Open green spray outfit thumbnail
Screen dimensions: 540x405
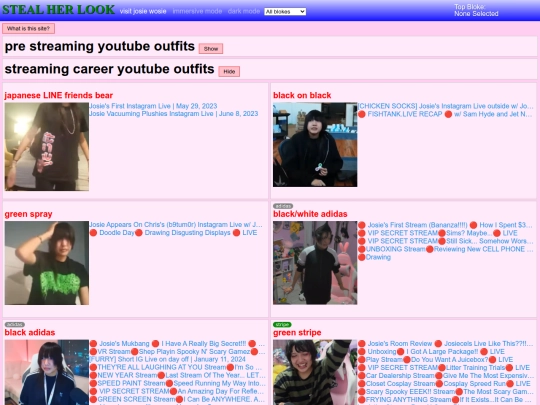pos(46,263)
